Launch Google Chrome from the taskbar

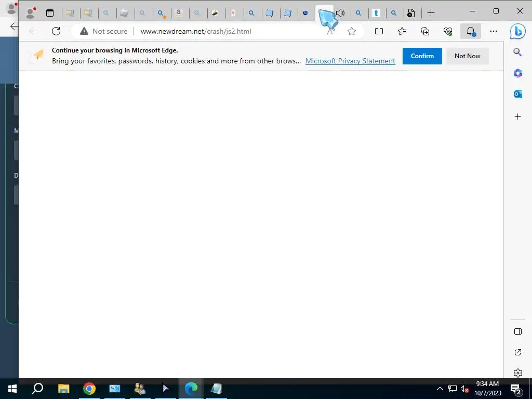[89, 389]
